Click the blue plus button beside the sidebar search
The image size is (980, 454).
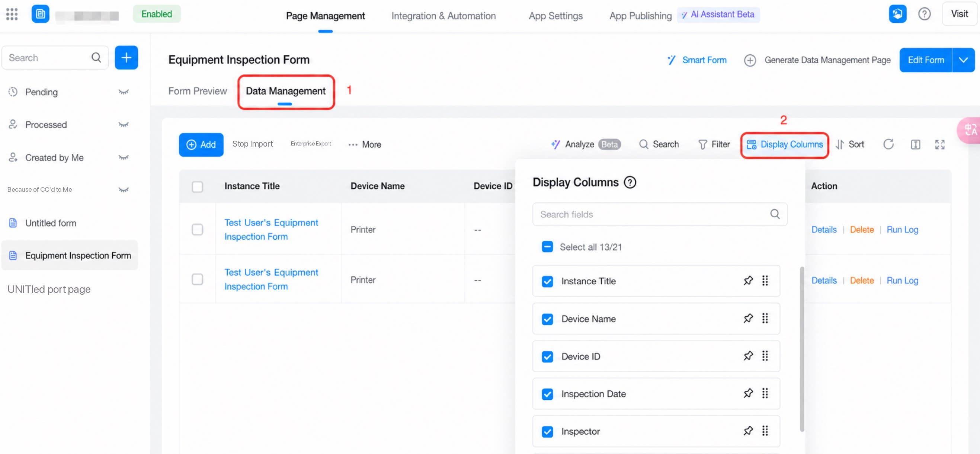(x=126, y=57)
